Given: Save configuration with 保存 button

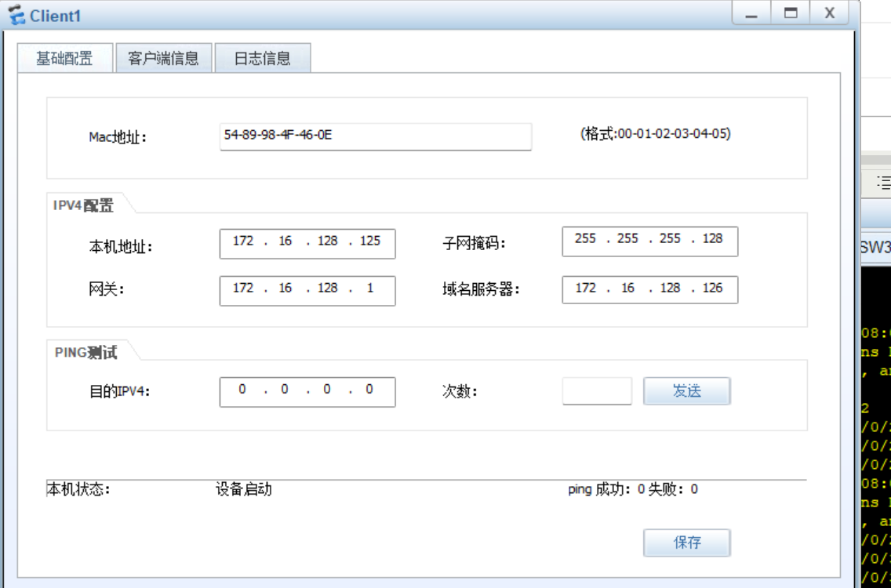Looking at the screenshot, I should 687,543.
